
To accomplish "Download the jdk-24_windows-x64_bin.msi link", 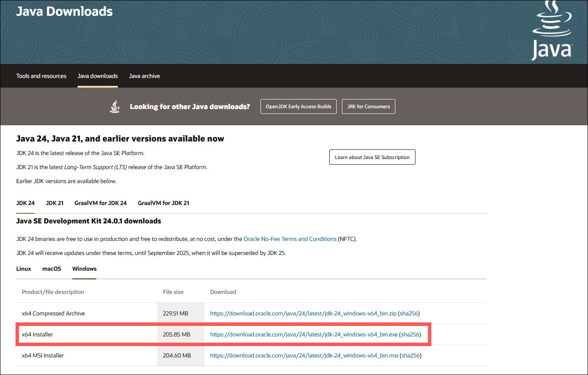I will pos(304,356).
